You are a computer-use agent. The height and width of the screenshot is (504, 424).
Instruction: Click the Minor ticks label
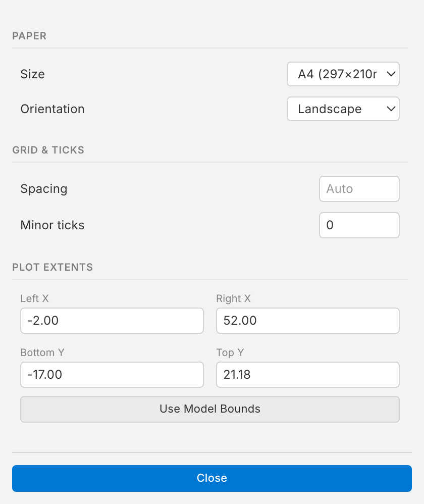(52, 225)
